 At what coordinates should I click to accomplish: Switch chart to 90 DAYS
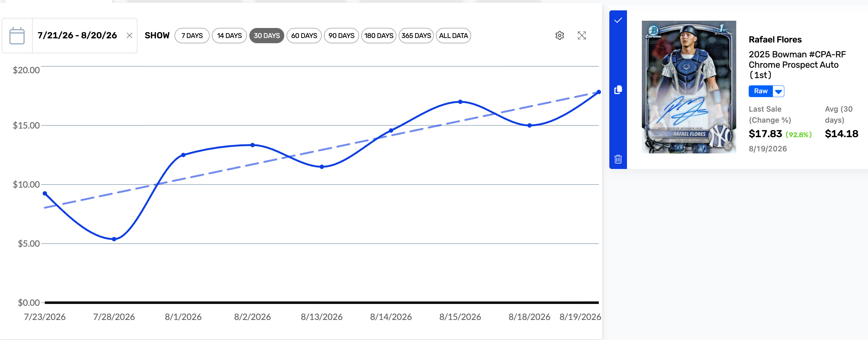pos(341,36)
